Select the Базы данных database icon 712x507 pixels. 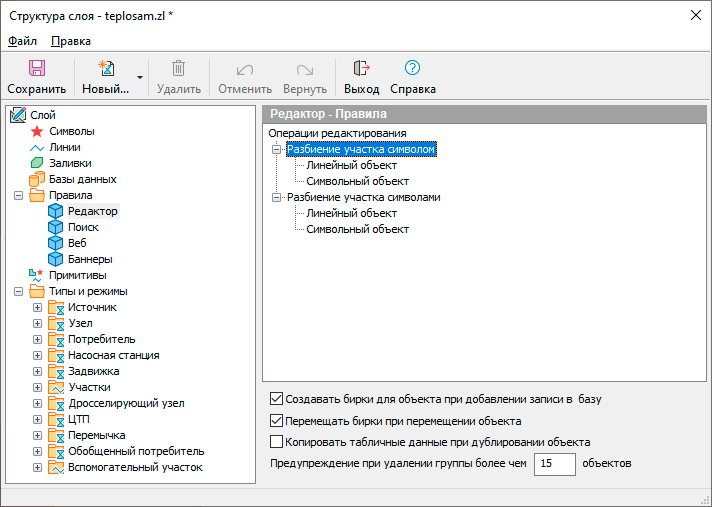coord(37,179)
